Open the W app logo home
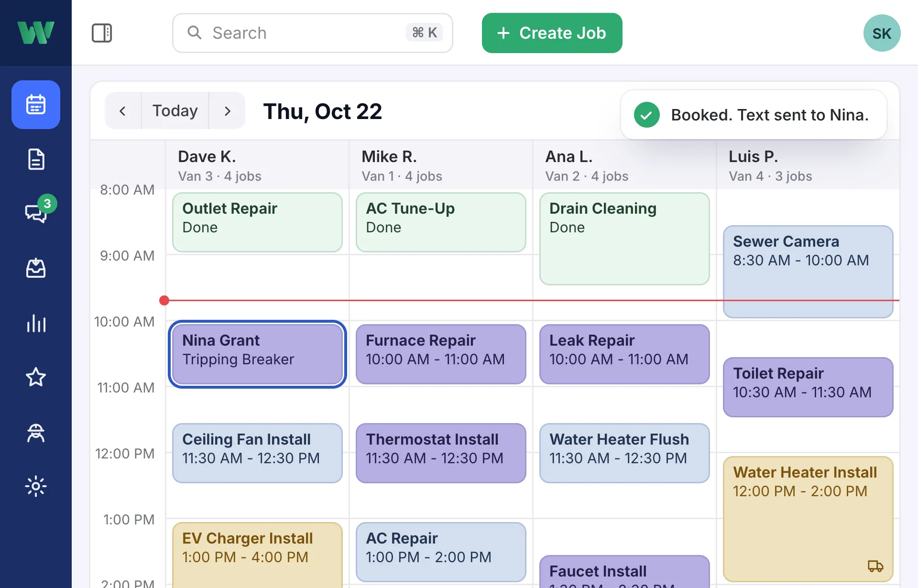The width and height of the screenshot is (918, 588). click(36, 33)
